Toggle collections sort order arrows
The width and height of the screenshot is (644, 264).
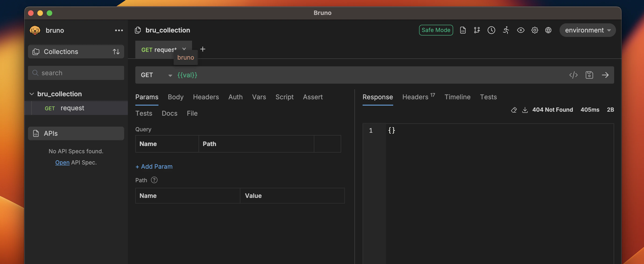coord(116,52)
